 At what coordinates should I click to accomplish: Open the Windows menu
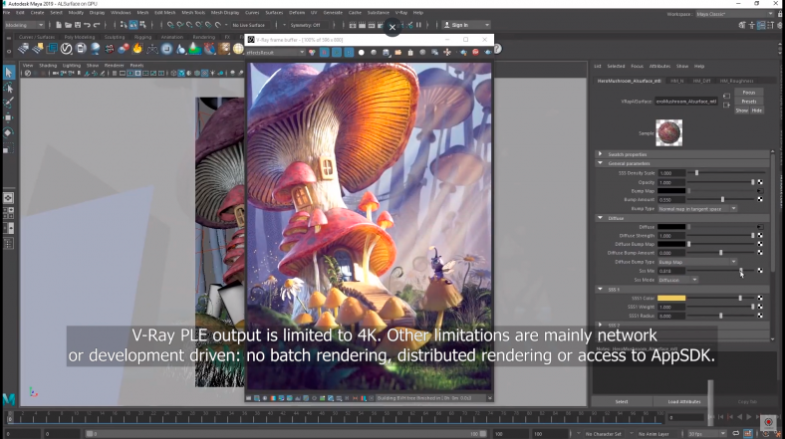(x=120, y=13)
